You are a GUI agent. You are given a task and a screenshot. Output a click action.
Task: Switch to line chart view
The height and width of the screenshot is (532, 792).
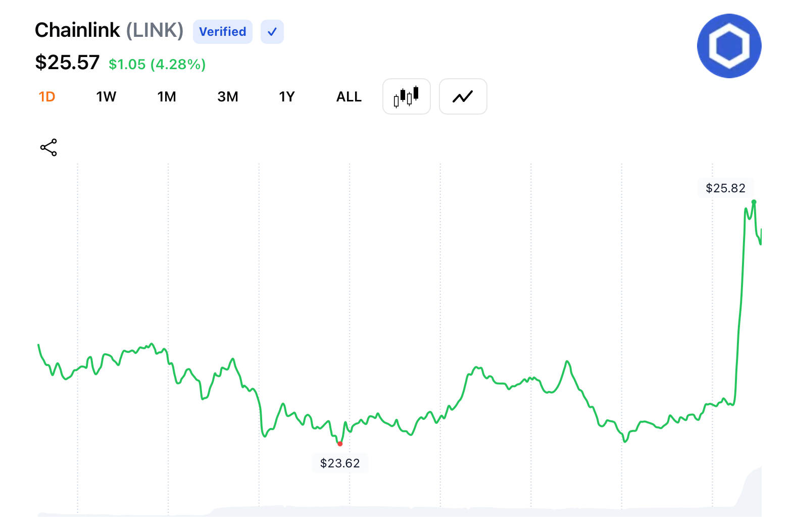coord(463,96)
